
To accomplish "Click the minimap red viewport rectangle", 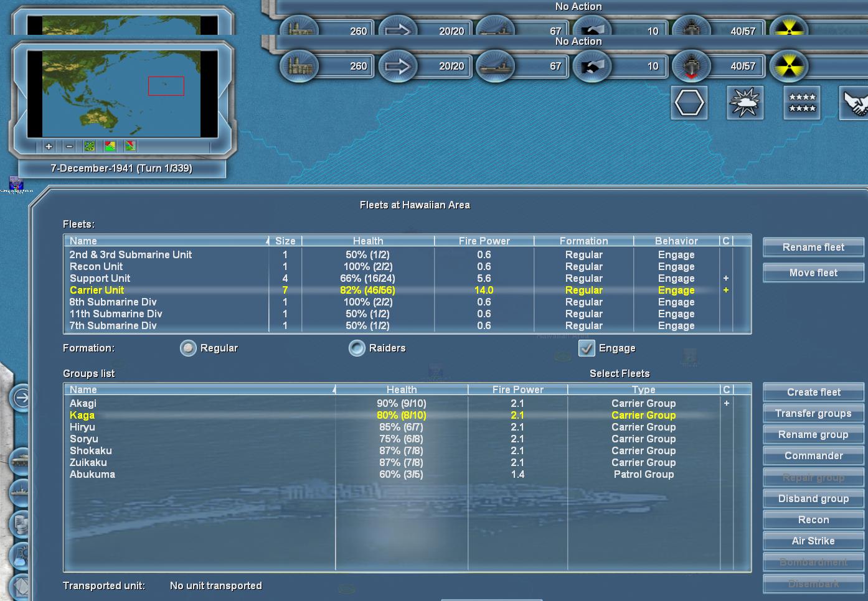I will coord(166,86).
